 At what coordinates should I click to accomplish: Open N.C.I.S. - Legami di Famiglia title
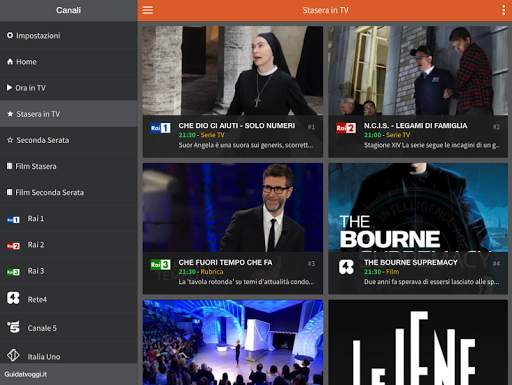point(415,125)
